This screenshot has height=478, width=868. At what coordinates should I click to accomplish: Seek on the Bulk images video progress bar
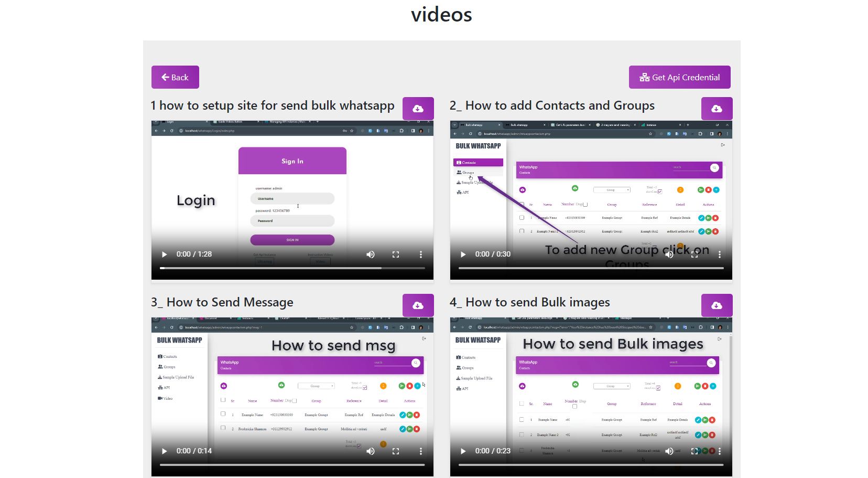(591, 465)
